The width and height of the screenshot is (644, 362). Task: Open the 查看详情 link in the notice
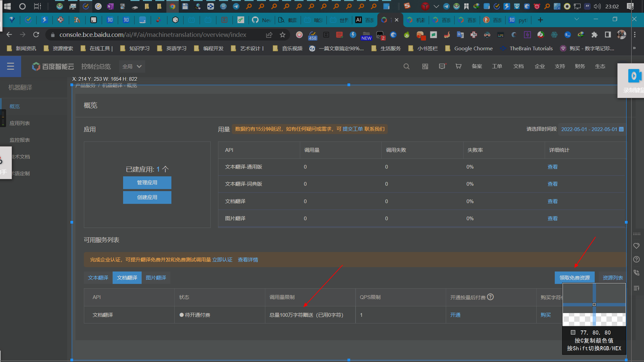click(x=248, y=260)
